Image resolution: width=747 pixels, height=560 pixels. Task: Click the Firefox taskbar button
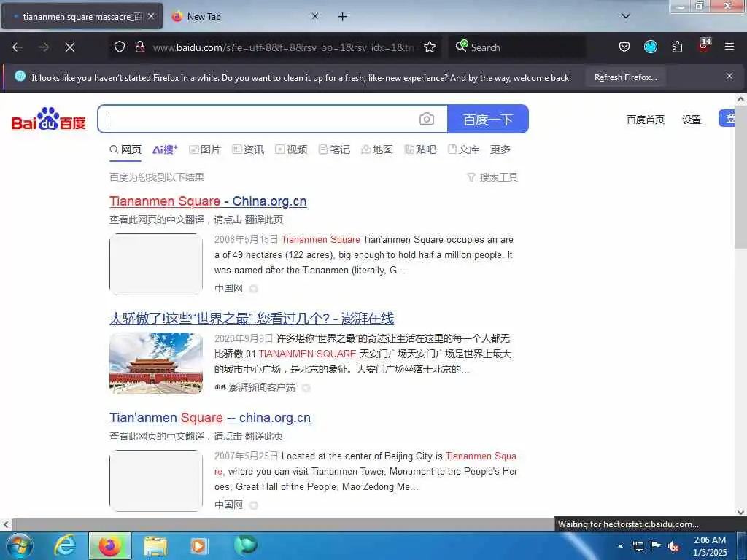110,545
